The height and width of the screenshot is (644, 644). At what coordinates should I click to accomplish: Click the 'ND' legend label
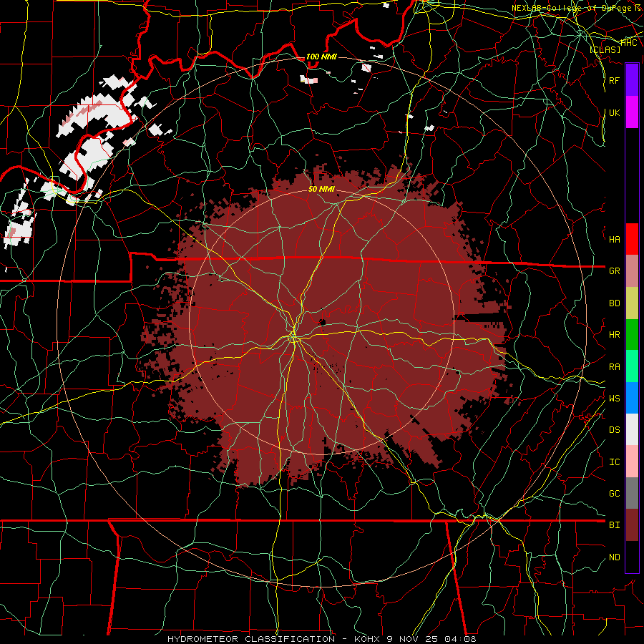pyautogui.click(x=614, y=557)
